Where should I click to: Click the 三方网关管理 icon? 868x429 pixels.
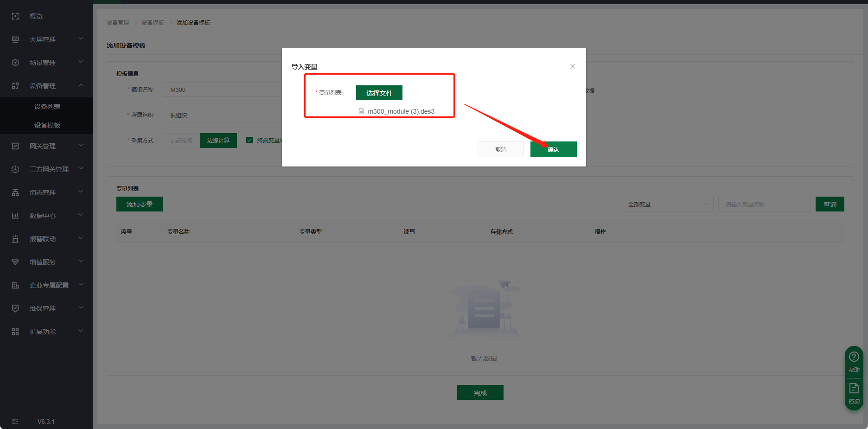[15, 169]
